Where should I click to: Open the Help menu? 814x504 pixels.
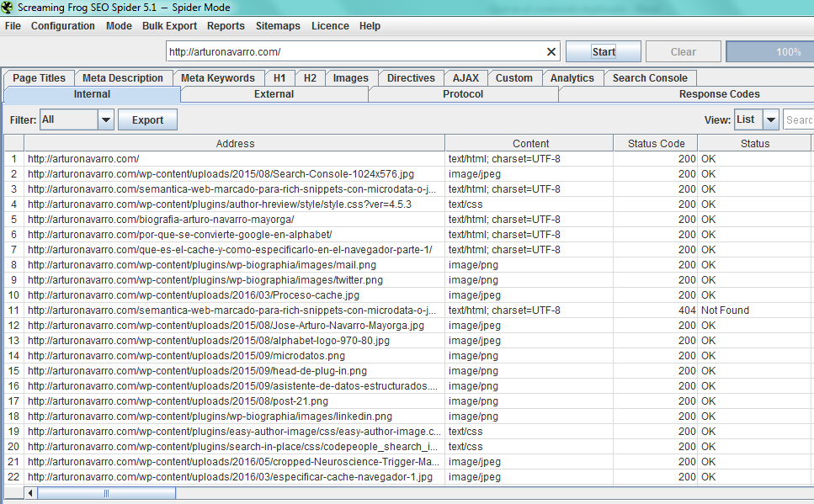pos(370,26)
